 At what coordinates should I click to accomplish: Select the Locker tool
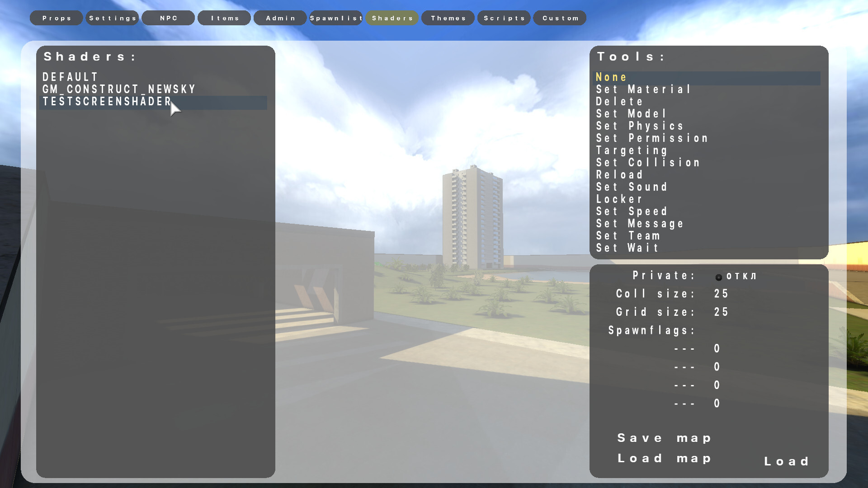(619, 199)
